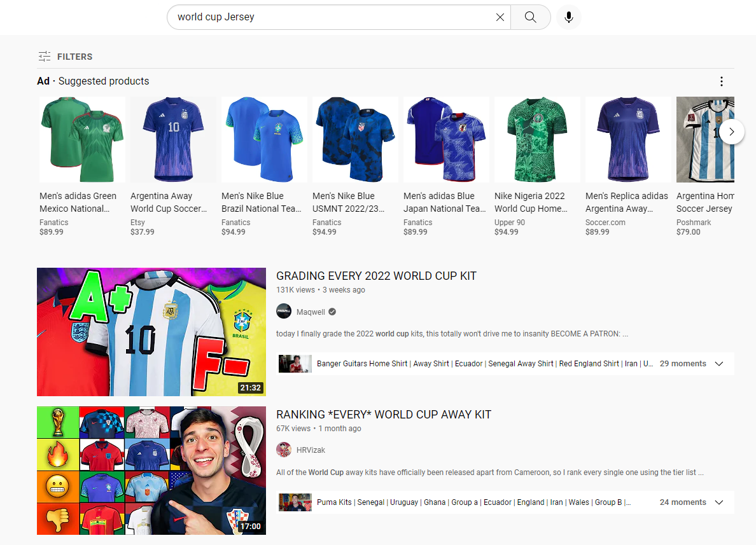The image size is (756, 545).
Task: Play the Argentina A+ F- thumbnail video
Action: coord(151,332)
